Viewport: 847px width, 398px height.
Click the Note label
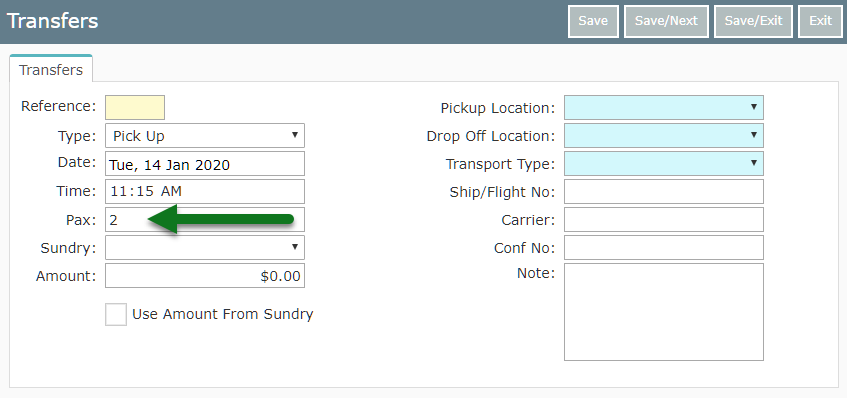536,273
